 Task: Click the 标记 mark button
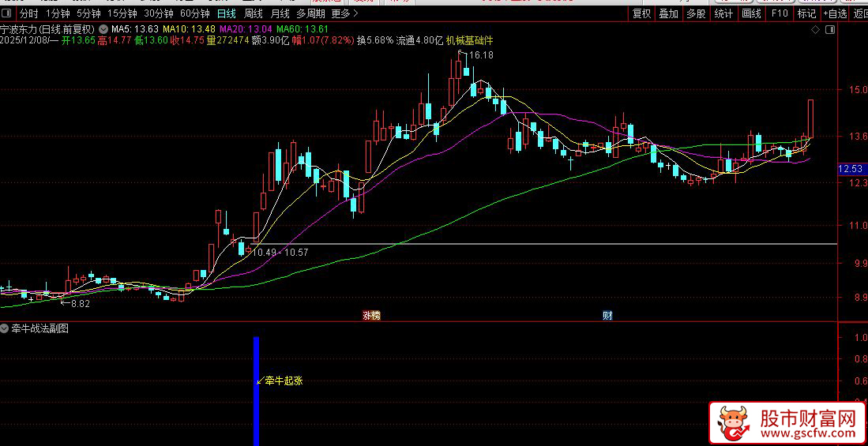click(x=806, y=14)
